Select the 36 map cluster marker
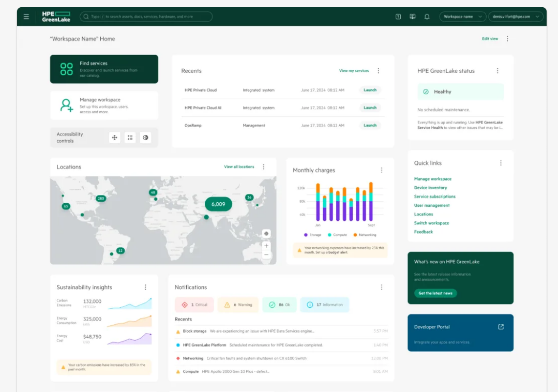Screen dimensions: 558x392 click(x=249, y=198)
